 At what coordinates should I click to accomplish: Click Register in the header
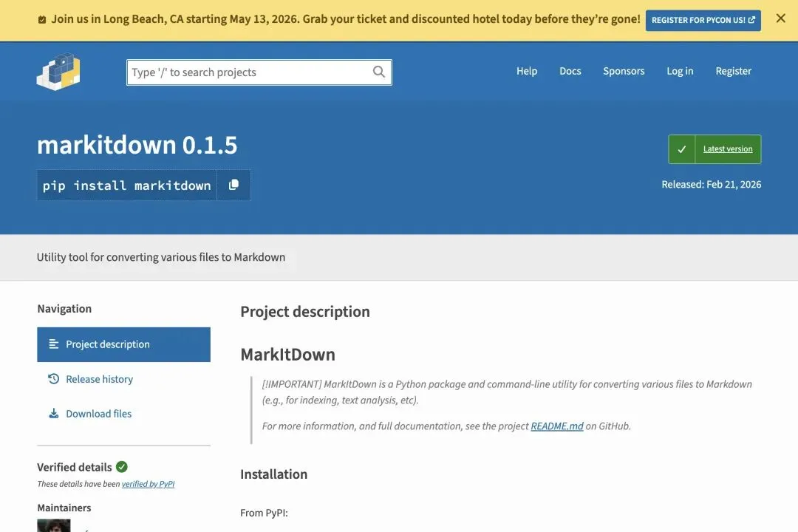(734, 71)
